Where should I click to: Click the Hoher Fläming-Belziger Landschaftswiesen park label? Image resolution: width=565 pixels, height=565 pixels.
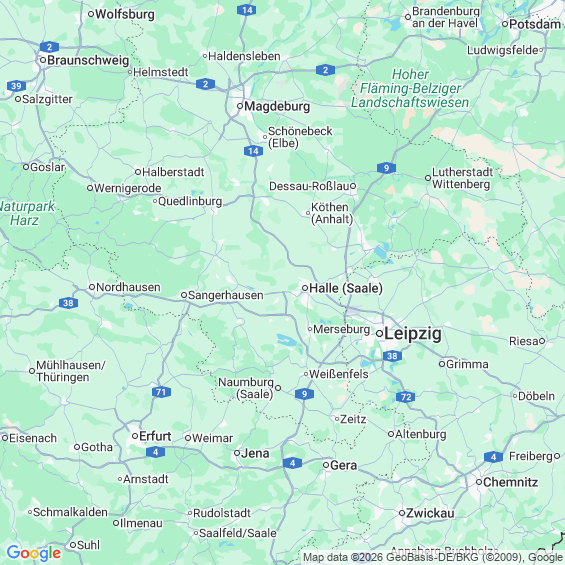click(x=410, y=88)
